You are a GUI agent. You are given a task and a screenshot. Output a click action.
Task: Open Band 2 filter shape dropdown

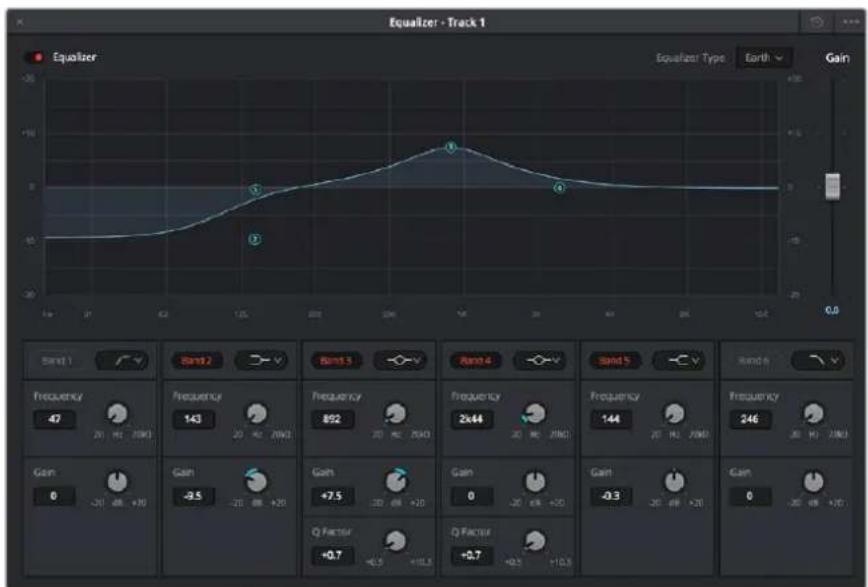point(261,361)
